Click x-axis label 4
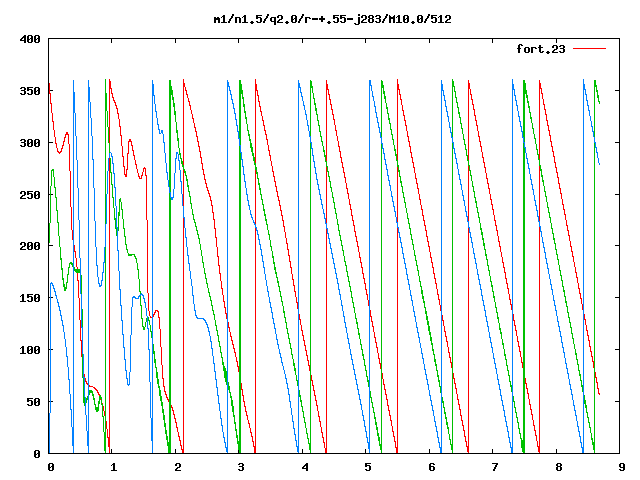The image size is (640, 480). click(x=304, y=467)
